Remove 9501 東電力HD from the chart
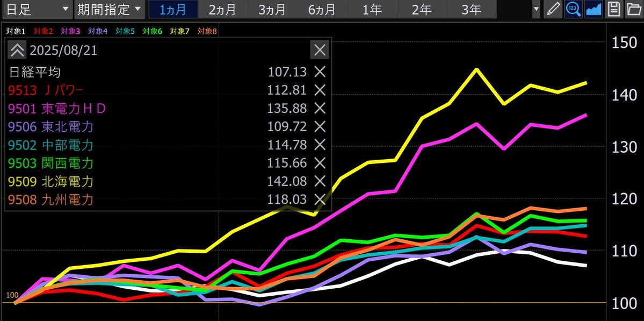Viewport: 644px width, 321px height. 320,109
